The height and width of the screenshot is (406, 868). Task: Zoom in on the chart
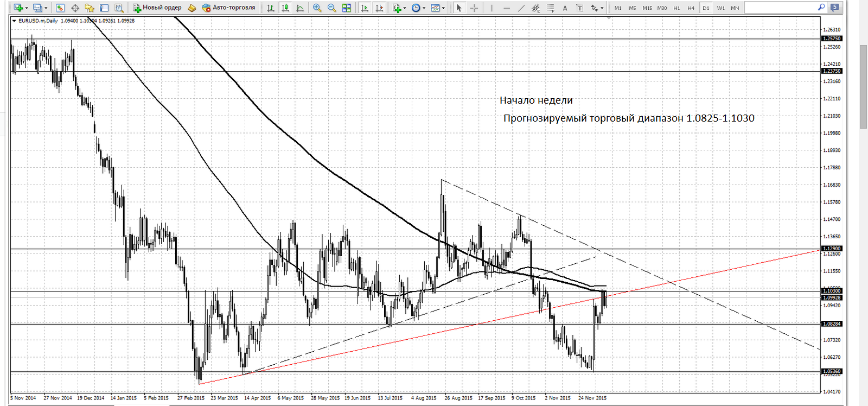click(317, 8)
